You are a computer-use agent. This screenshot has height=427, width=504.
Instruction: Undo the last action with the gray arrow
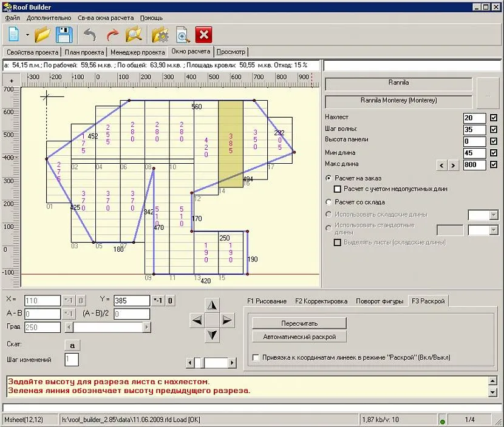[90, 35]
